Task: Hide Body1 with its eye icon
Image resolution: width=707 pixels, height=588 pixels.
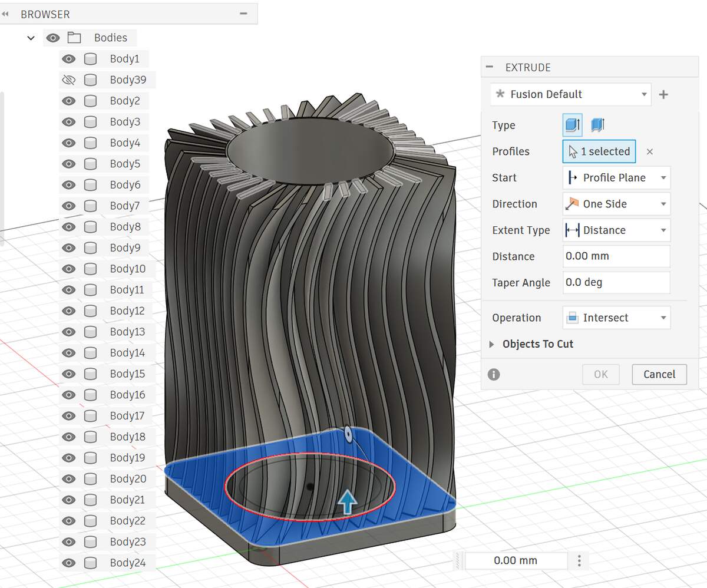Action: pyautogui.click(x=69, y=59)
